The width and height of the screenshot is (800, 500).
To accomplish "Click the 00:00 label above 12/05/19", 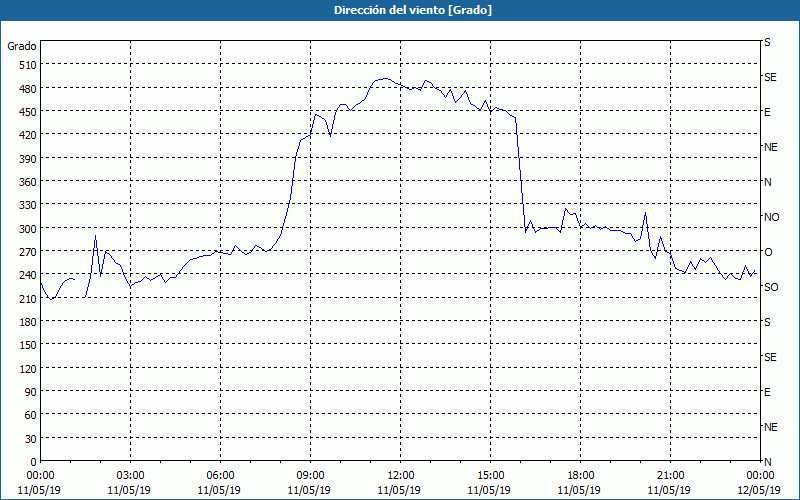I will coord(760,476).
